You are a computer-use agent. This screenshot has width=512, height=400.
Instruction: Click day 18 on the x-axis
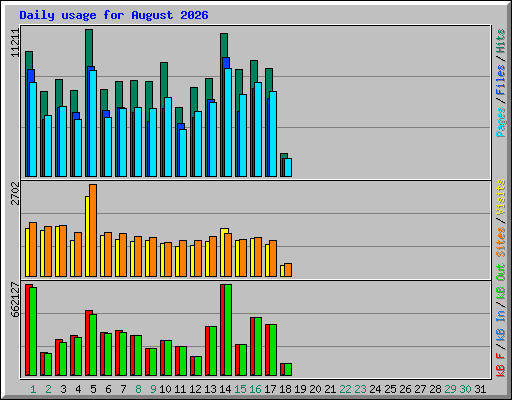(285, 389)
